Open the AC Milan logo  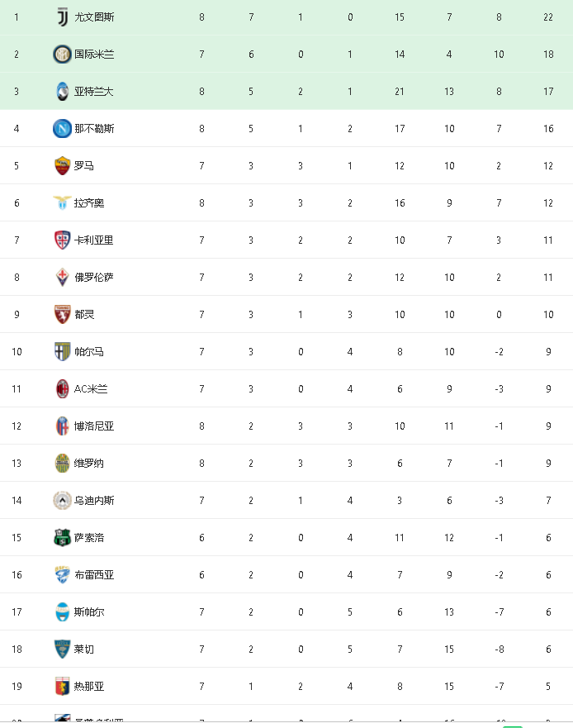coord(62,388)
